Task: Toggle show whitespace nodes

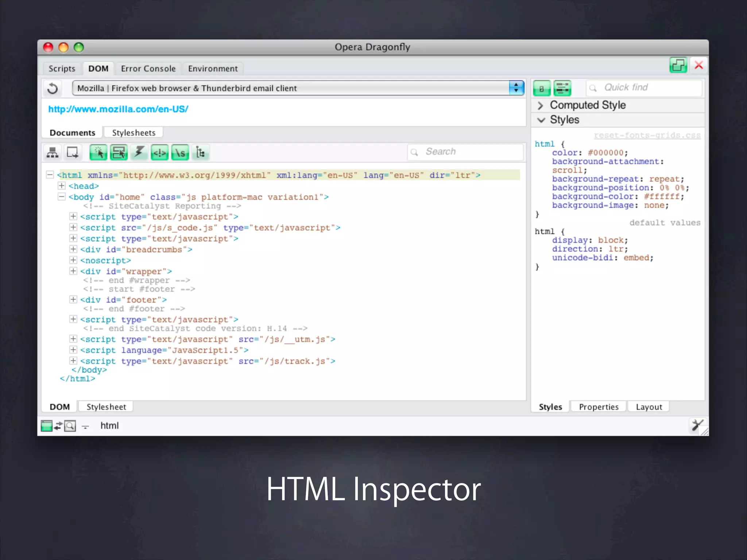Action: [180, 152]
